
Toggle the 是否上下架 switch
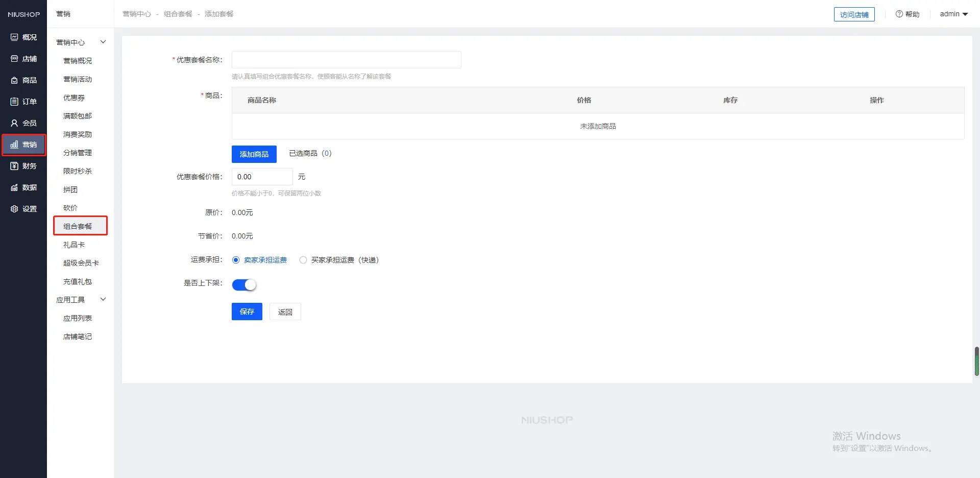(x=244, y=285)
